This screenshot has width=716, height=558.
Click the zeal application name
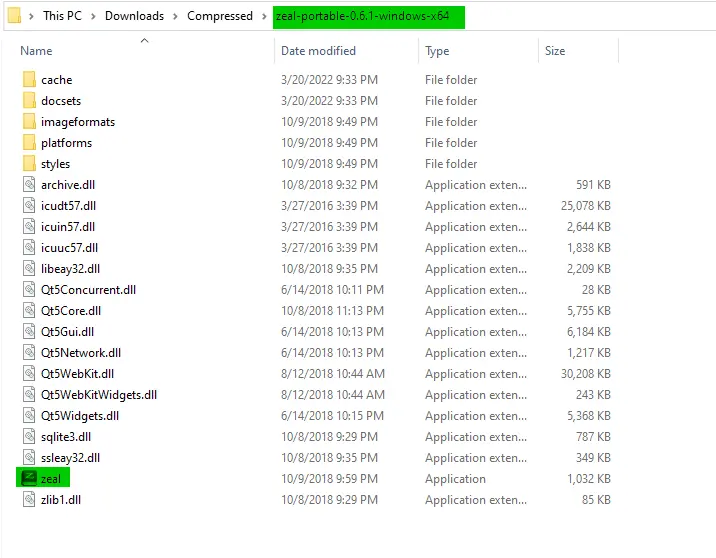coord(51,479)
